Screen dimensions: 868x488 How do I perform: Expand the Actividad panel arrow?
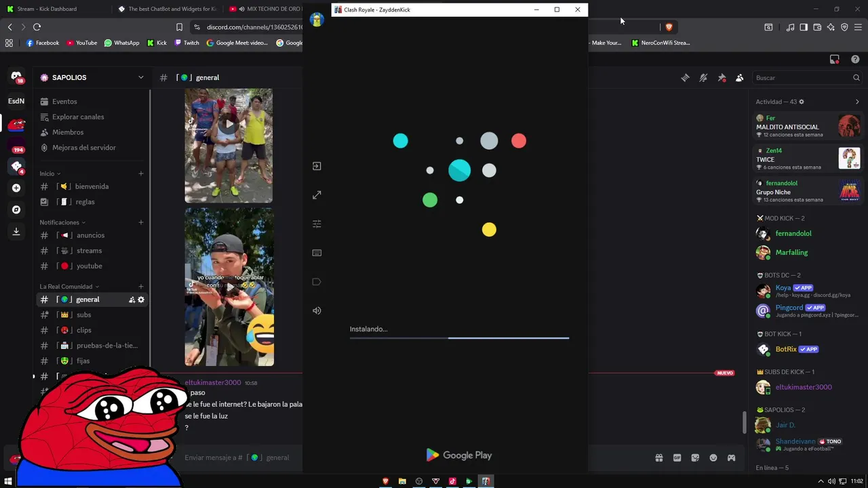pos(857,102)
